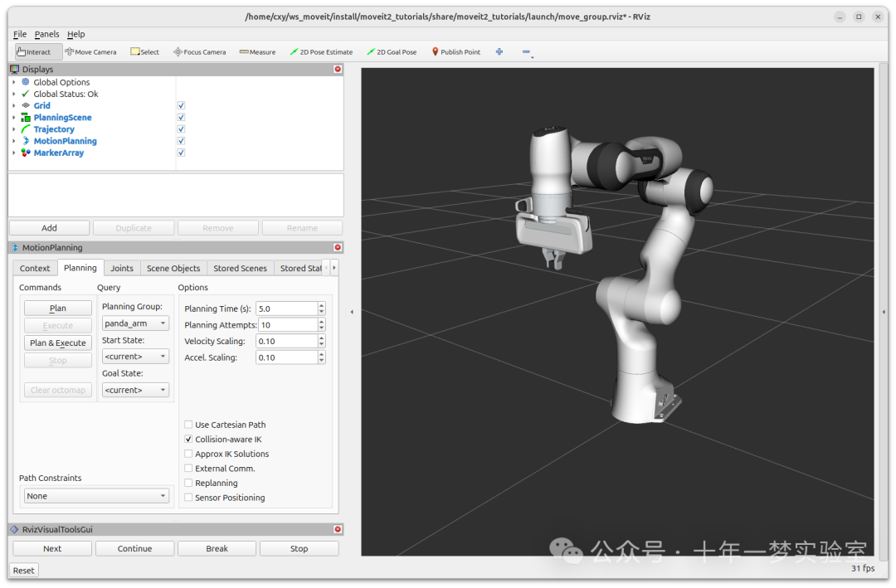Click the Velocity Scaling input field

[x=287, y=341]
